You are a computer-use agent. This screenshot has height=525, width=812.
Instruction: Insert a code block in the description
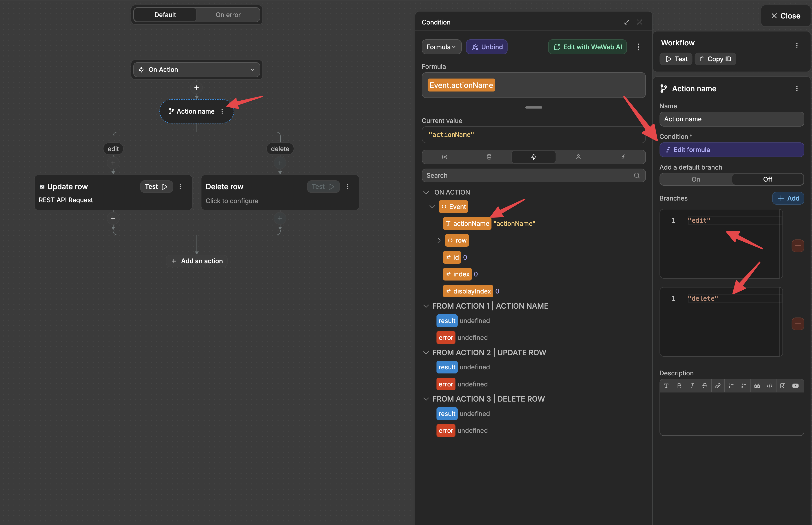tap(769, 385)
